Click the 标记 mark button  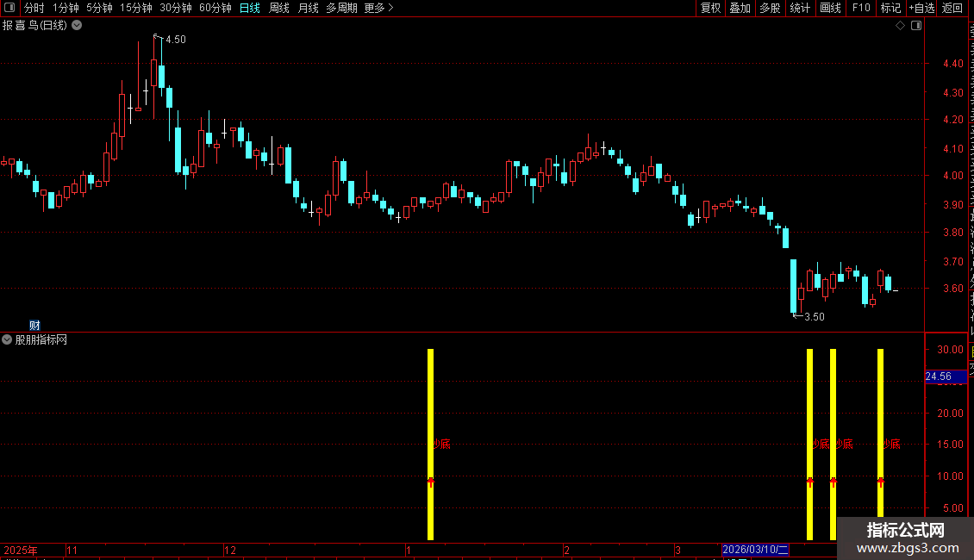[890, 8]
